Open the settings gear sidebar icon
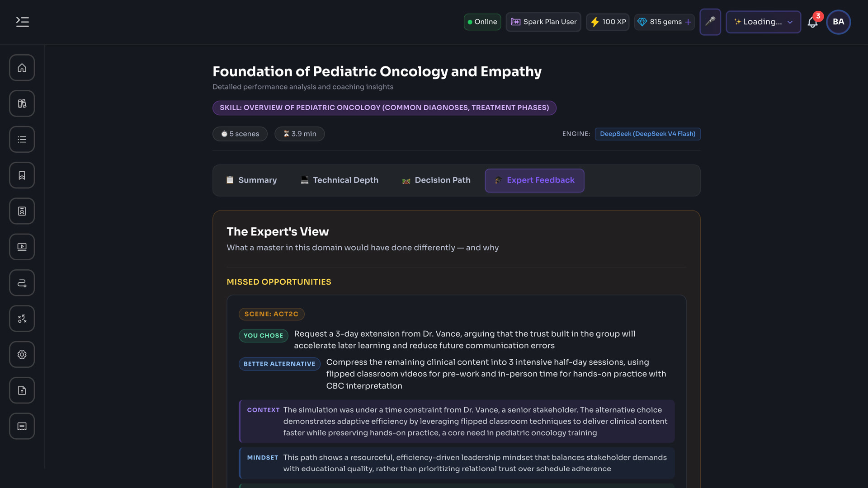This screenshot has height=488, width=868. [x=22, y=354]
